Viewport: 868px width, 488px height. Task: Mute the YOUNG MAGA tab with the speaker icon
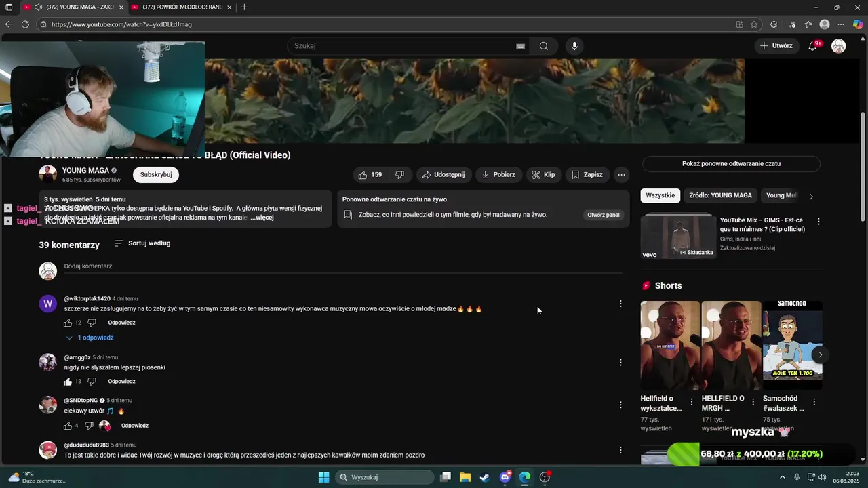point(38,7)
